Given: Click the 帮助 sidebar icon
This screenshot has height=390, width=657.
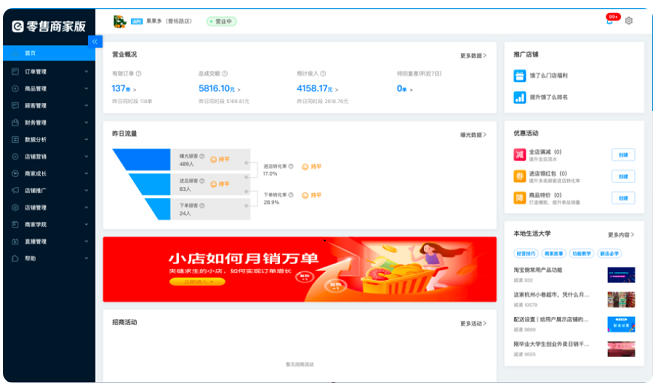Looking at the screenshot, I should tap(15, 258).
